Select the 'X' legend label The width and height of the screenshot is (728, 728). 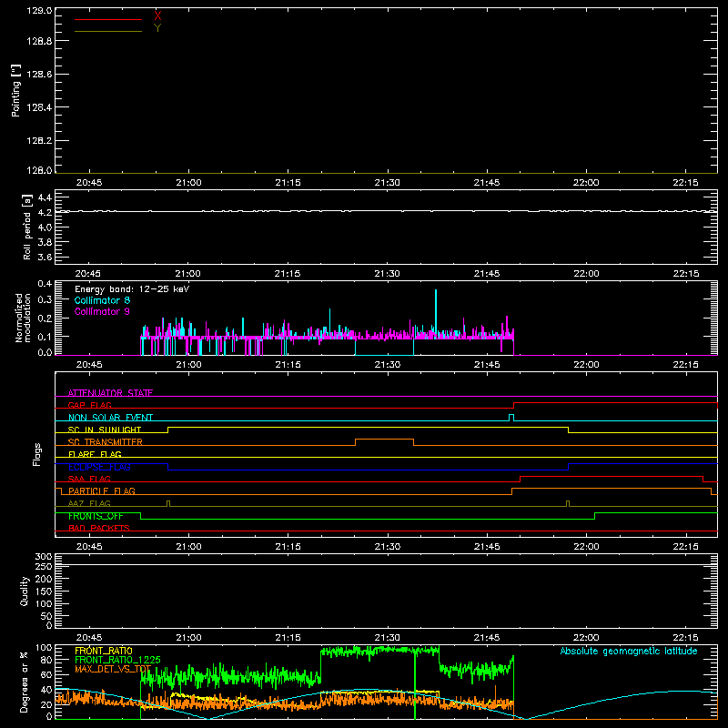click(157, 15)
